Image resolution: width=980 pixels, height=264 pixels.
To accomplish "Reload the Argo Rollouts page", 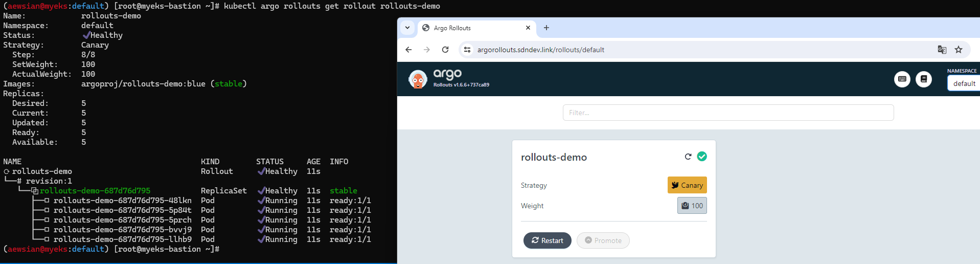I will pos(445,50).
